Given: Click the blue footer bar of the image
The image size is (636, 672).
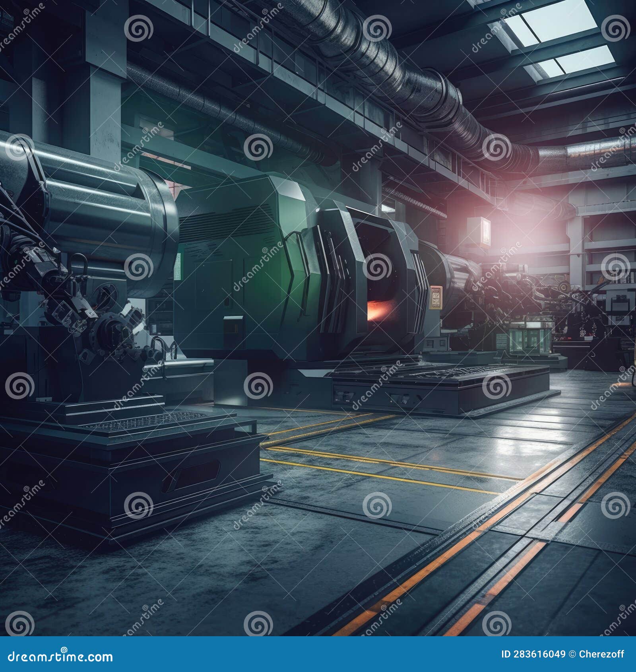Looking at the screenshot, I should tap(318, 656).
